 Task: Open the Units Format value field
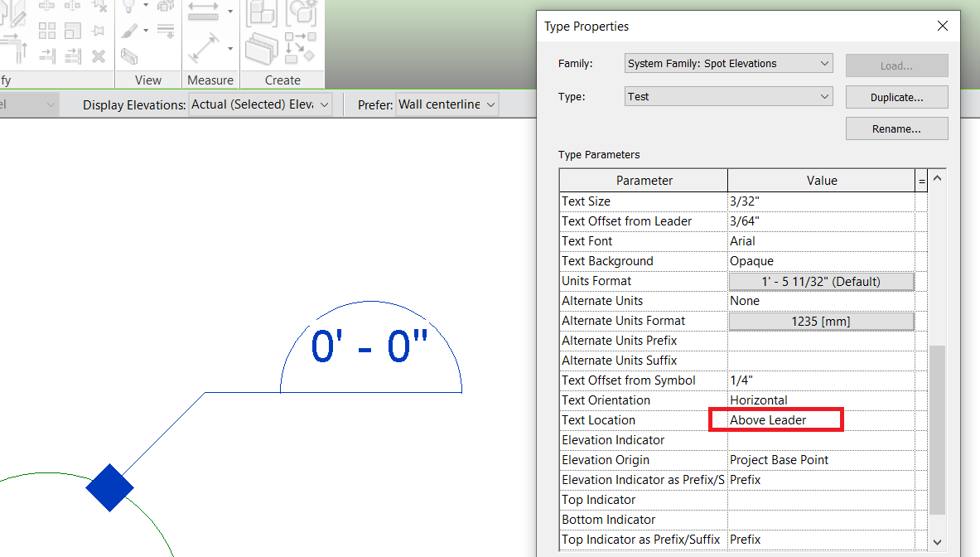(821, 280)
